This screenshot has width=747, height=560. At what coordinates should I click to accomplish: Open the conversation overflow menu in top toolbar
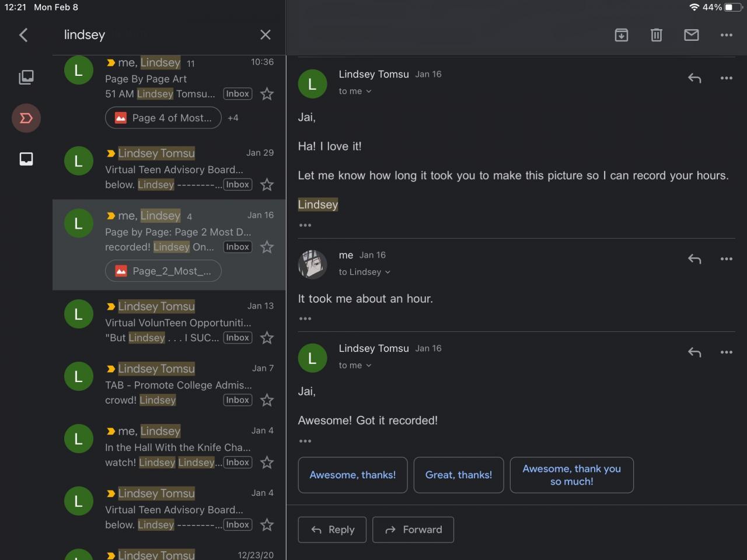[727, 35]
